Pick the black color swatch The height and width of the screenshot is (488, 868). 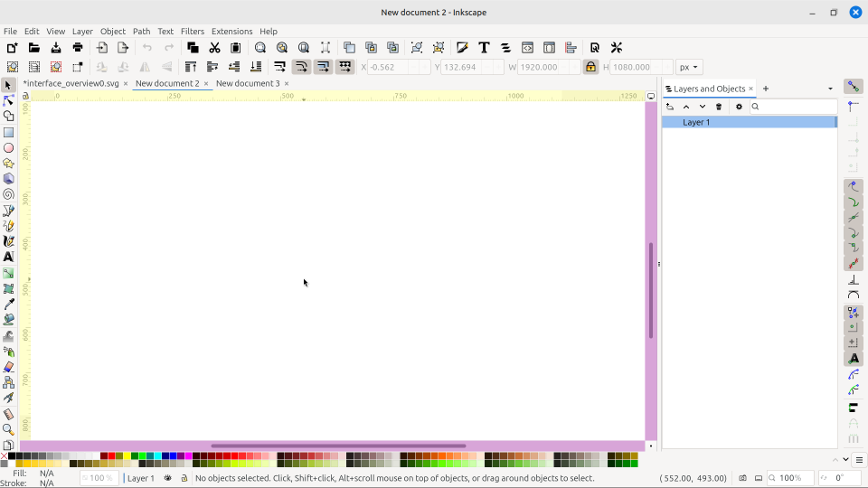tap(12, 455)
